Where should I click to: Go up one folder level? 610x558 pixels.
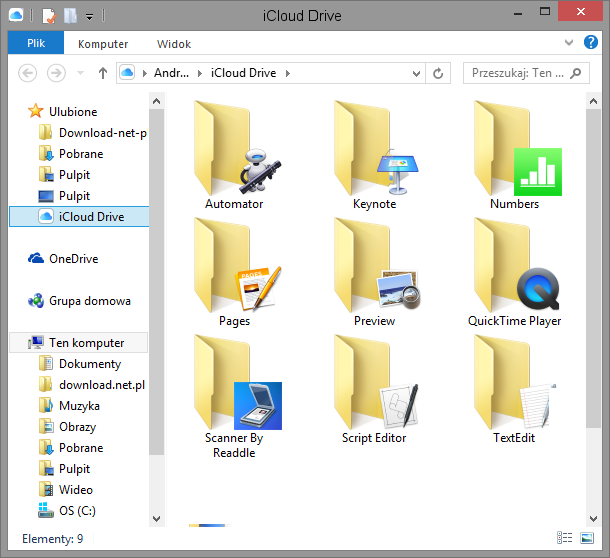[x=103, y=73]
